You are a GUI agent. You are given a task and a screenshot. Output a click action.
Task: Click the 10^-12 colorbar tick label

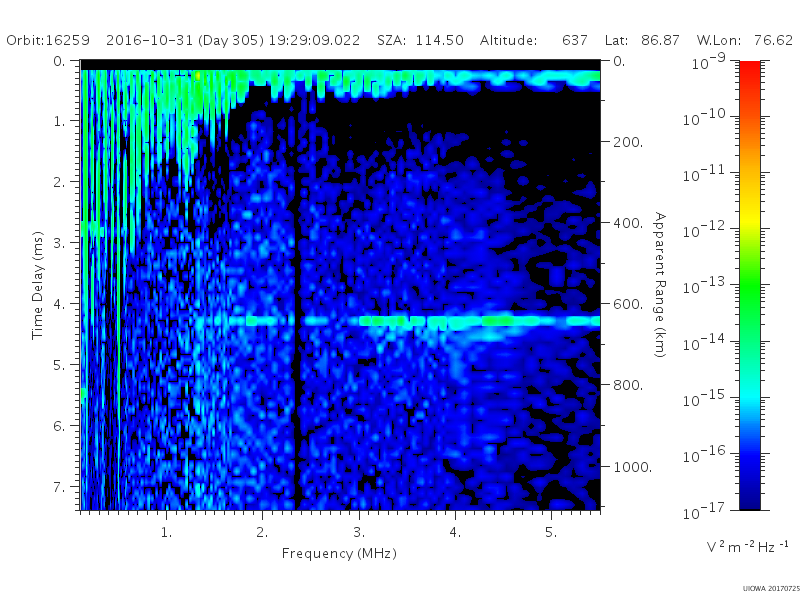[704, 230]
